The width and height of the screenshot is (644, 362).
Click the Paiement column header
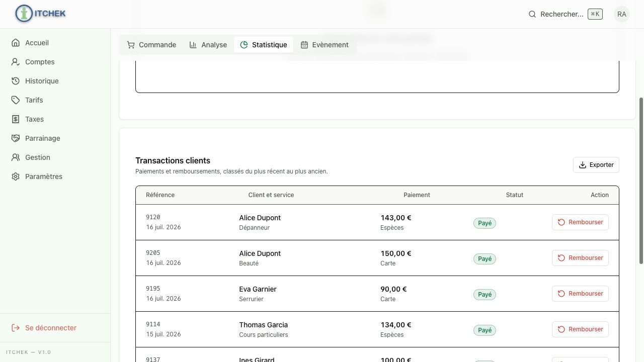click(417, 195)
